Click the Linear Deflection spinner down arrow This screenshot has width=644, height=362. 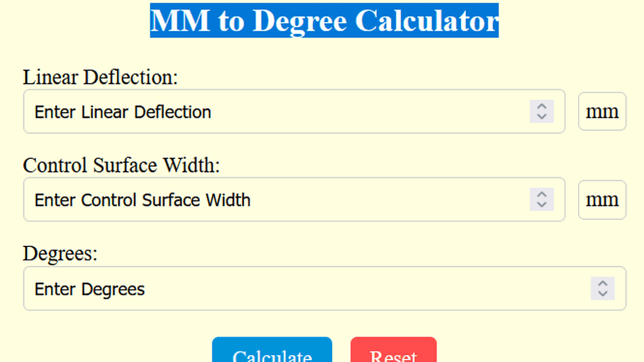coord(541,116)
